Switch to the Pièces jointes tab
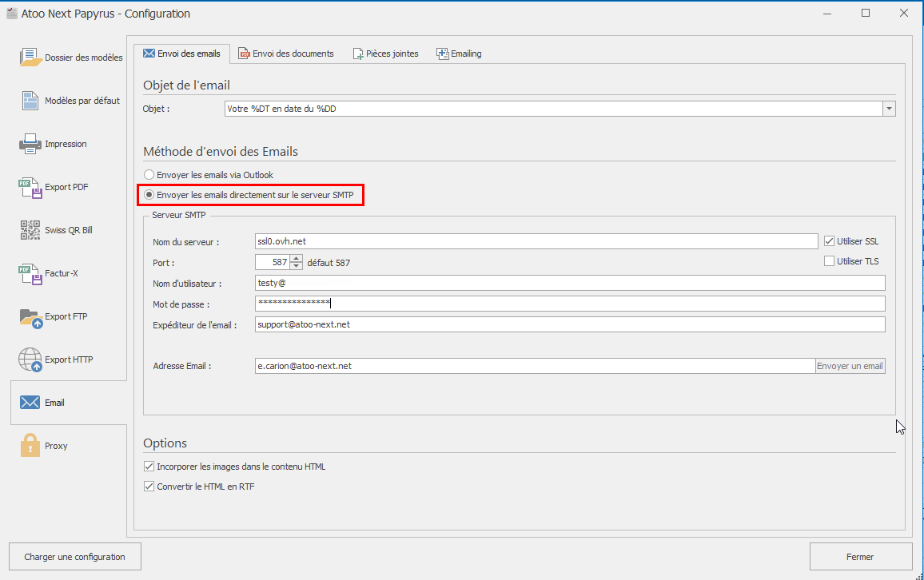 pos(385,54)
